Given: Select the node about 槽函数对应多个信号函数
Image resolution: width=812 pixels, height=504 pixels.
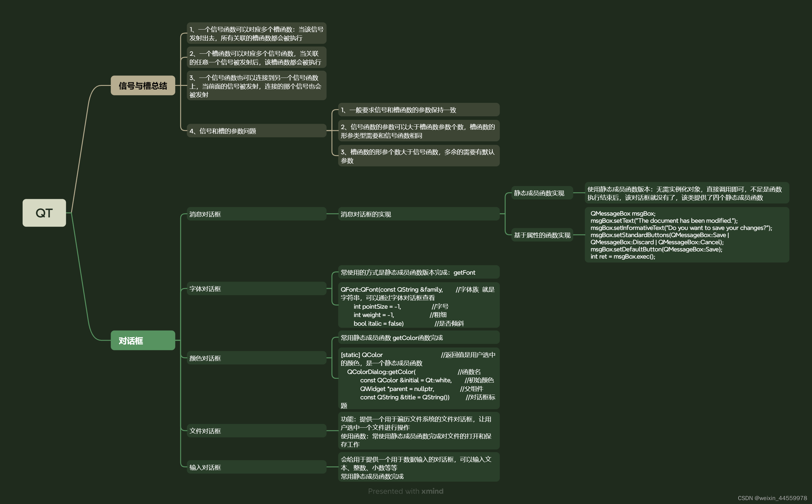Looking at the screenshot, I should tap(257, 57).
